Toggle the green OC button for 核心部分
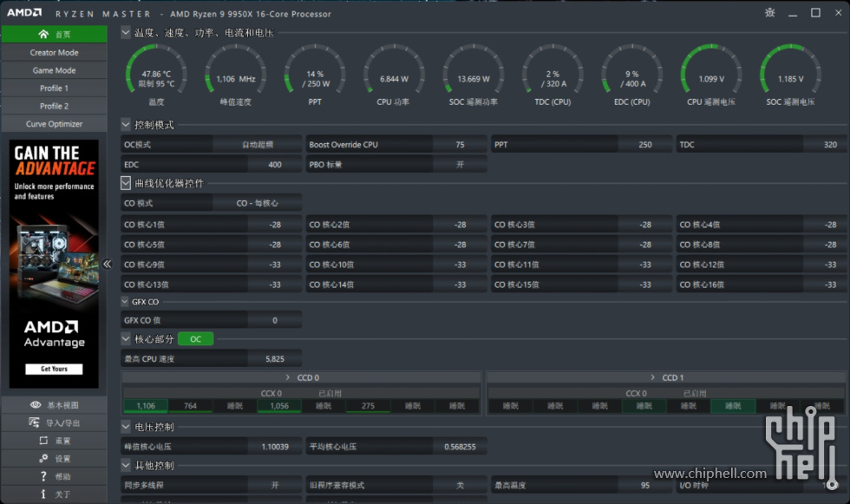Screen dimensions: 850x504 pos(196,339)
